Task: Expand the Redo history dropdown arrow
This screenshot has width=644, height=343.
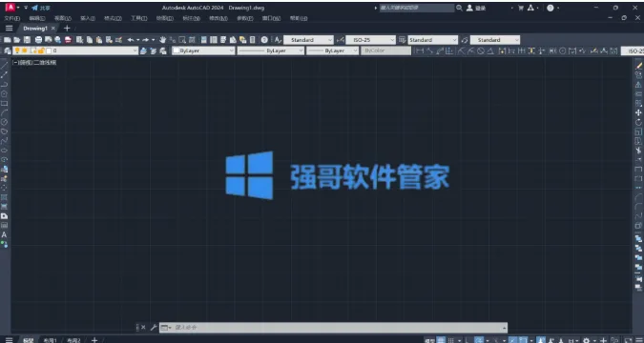Action: click(x=153, y=40)
